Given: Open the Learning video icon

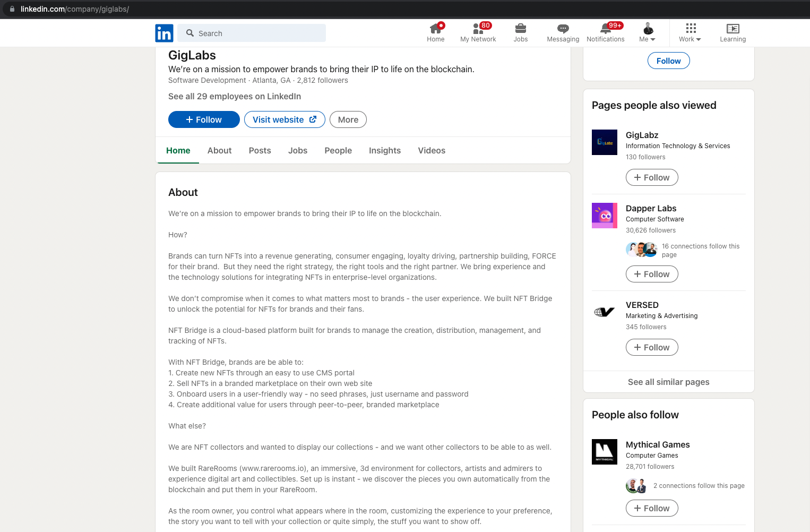Looking at the screenshot, I should pos(733,29).
